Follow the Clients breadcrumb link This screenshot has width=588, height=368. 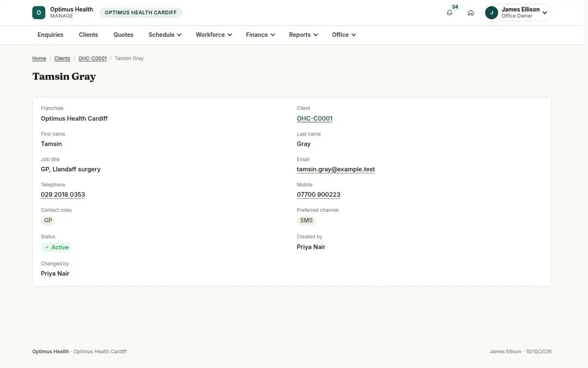pos(62,58)
